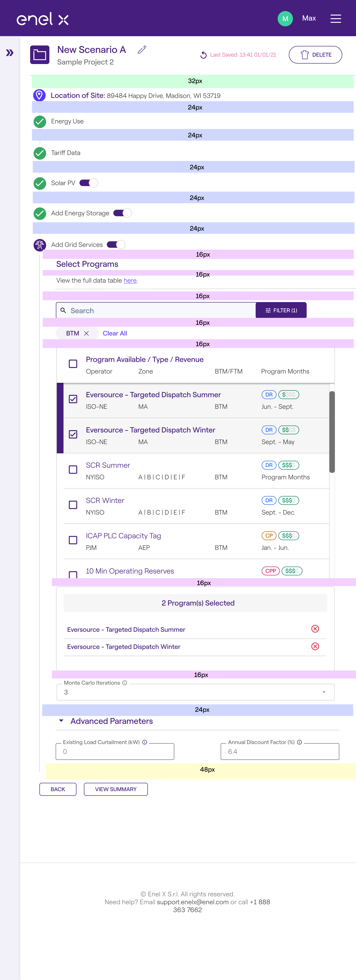Toggle the Add Energy Storage switch
356x980 pixels.
tap(122, 213)
